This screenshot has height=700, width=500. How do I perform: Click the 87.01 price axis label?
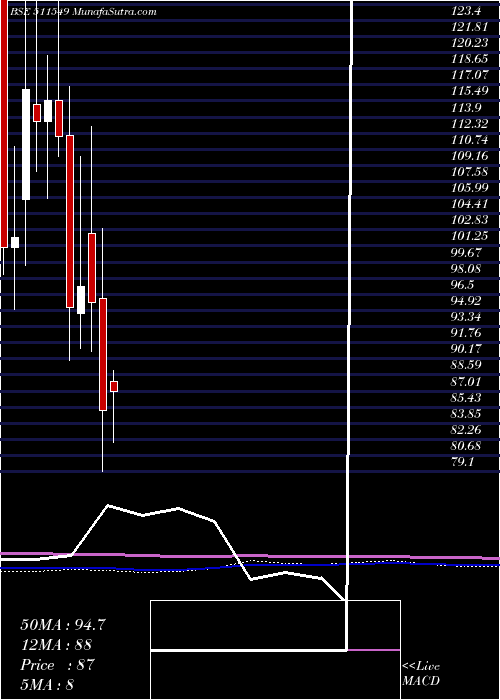467,382
